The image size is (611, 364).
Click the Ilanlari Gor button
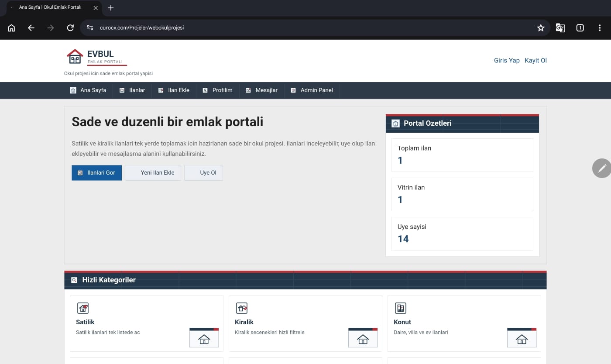point(96,173)
